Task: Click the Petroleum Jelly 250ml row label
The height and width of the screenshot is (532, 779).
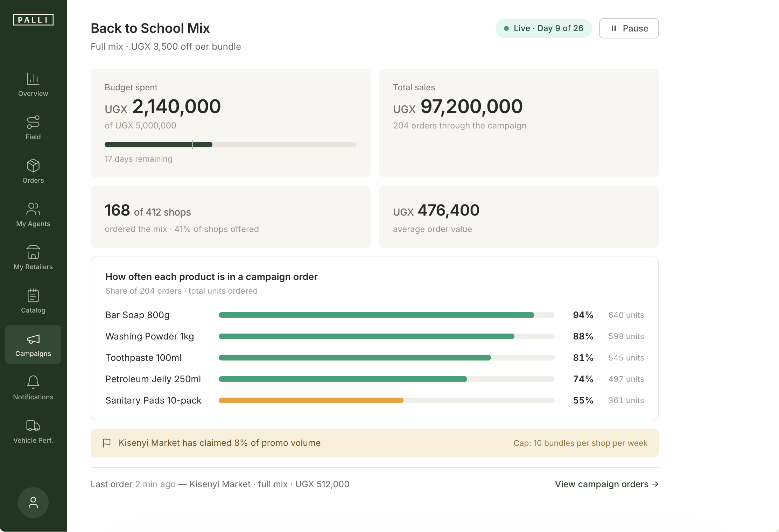Action: click(153, 379)
